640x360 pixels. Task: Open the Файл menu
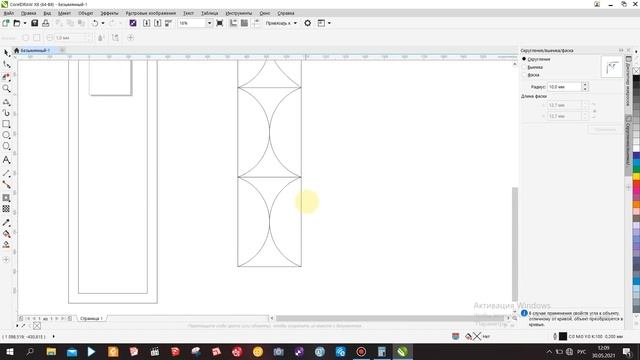[x=9, y=13]
